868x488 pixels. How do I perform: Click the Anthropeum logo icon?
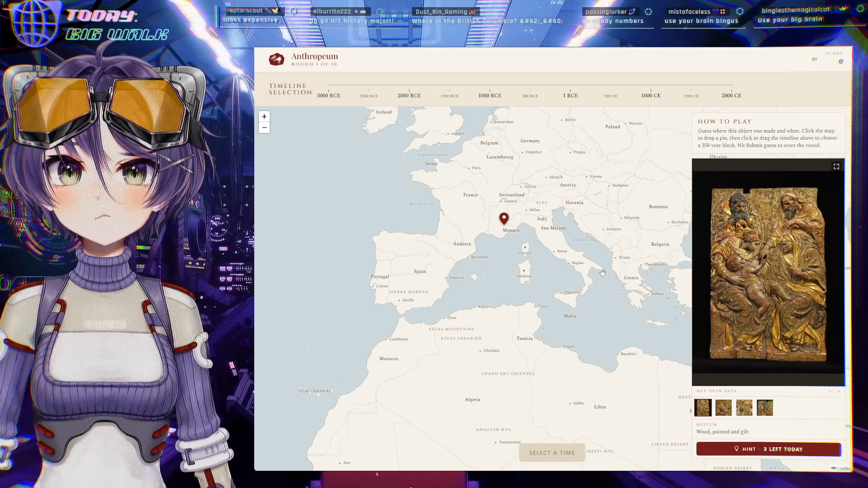click(x=276, y=59)
